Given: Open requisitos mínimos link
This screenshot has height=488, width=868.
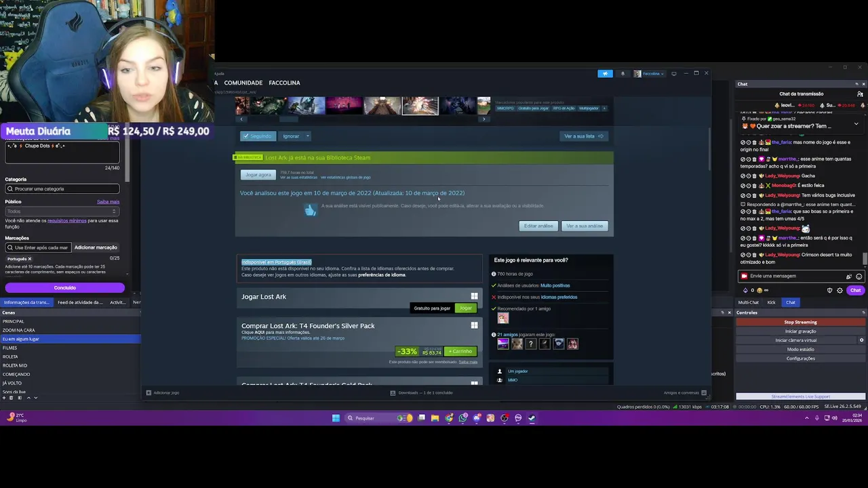Looking at the screenshot, I should click(67, 220).
